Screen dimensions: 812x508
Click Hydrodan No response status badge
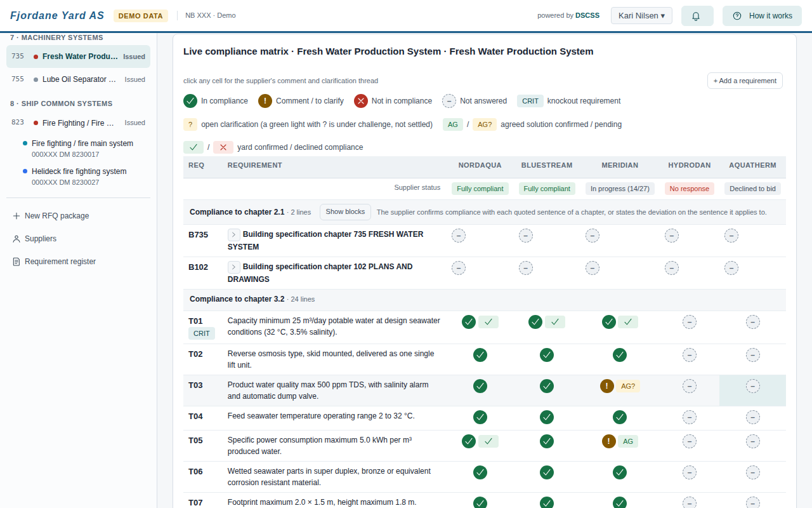[x=690, y=189]
